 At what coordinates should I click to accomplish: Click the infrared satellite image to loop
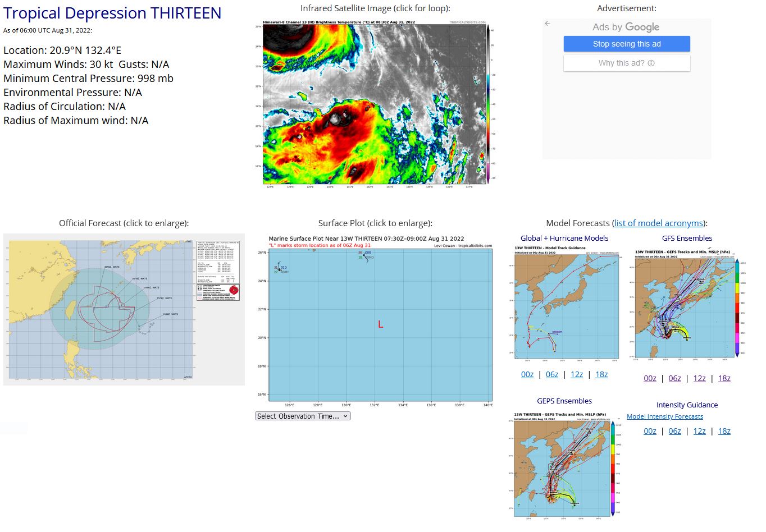(375, 104)
